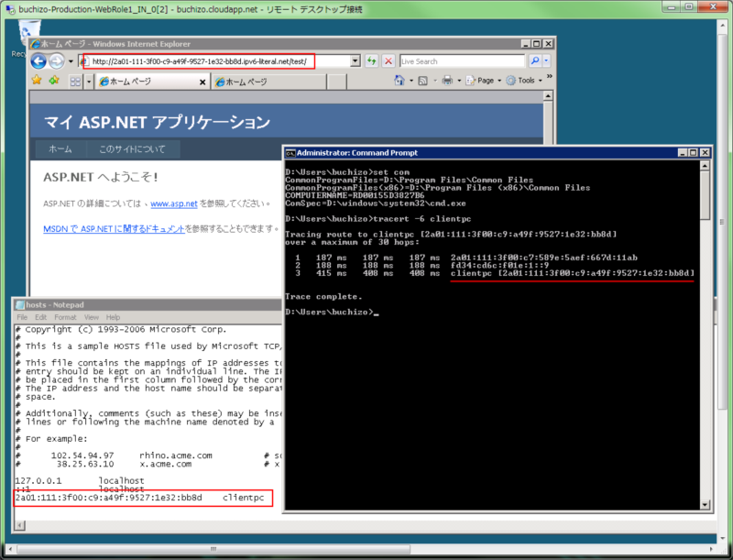Open the Favorites Center star icon
733x560 pixels.
37,80
